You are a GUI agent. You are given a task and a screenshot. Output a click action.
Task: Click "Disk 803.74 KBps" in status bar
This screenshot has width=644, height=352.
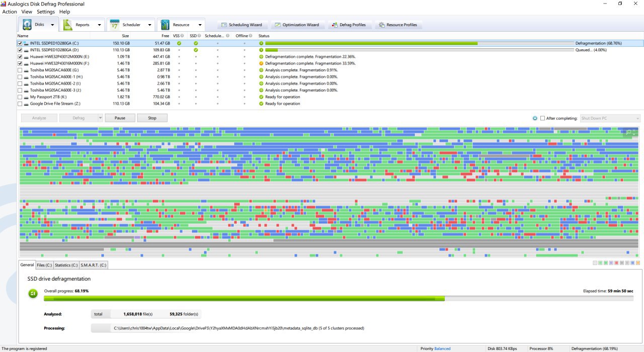coord(502,348)
